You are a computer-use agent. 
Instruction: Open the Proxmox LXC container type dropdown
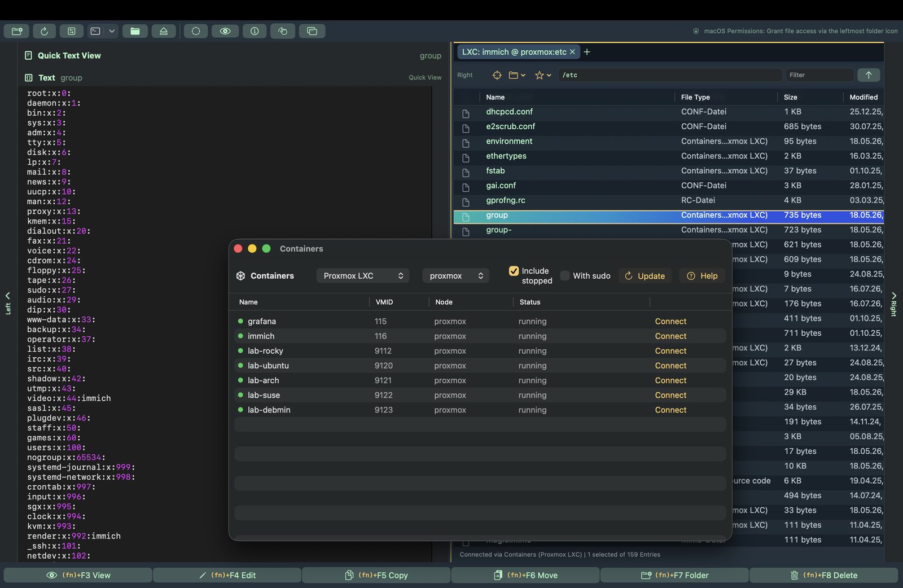click(362, 275)
